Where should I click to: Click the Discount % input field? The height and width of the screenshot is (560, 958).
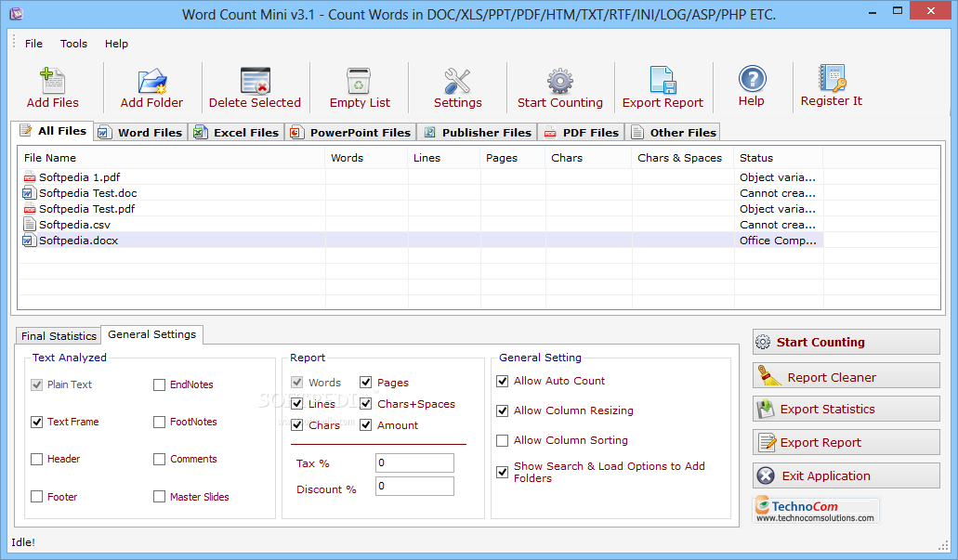pyautogui.click(x=414, y=486)
